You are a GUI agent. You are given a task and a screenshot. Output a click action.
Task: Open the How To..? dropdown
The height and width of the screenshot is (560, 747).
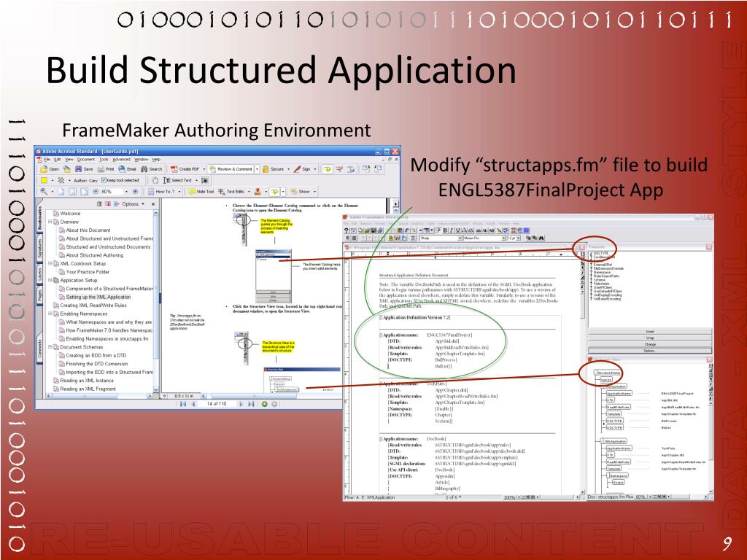179,192
